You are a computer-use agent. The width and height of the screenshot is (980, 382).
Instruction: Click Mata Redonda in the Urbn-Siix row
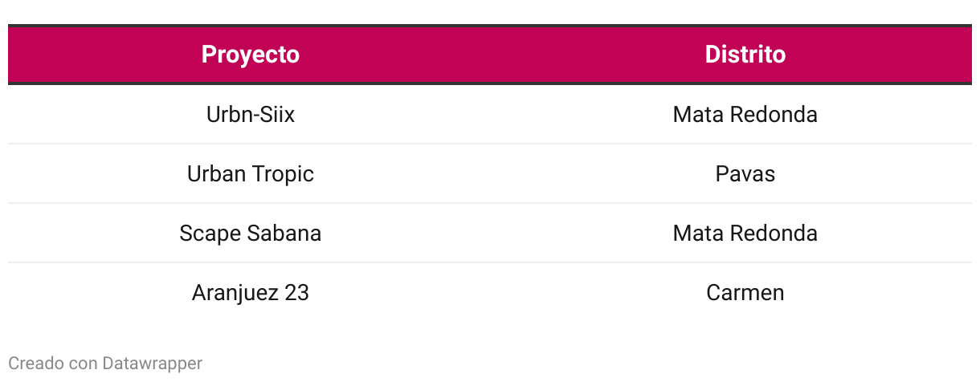pos(745,115)
